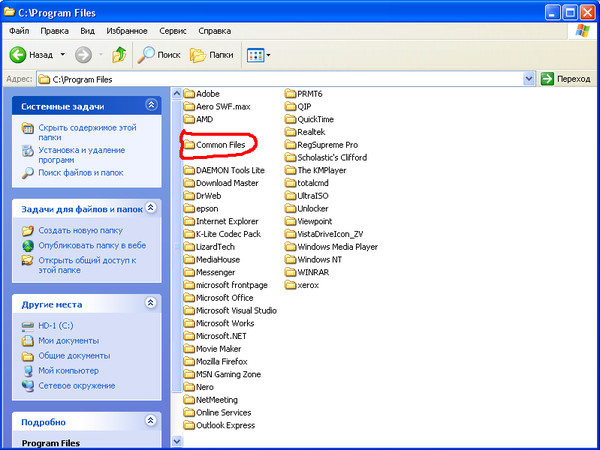Click the left pane vertical scrollbar thumb
This screenshot has height=450, width=600.
click(176, 247)
